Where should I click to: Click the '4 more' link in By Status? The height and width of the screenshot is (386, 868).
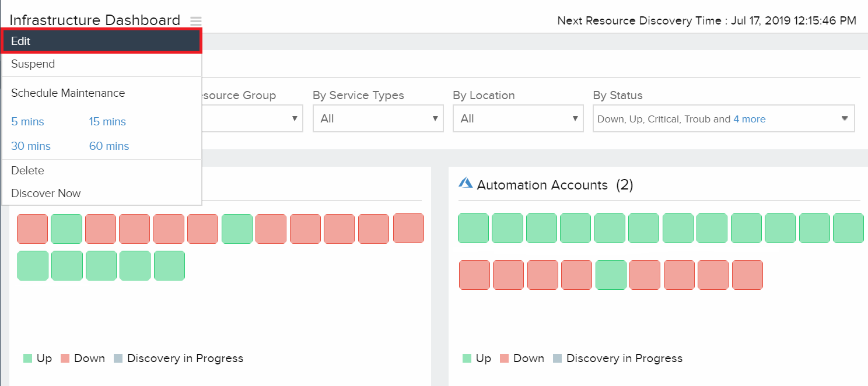pyautogui.click(x=750, y=119)
